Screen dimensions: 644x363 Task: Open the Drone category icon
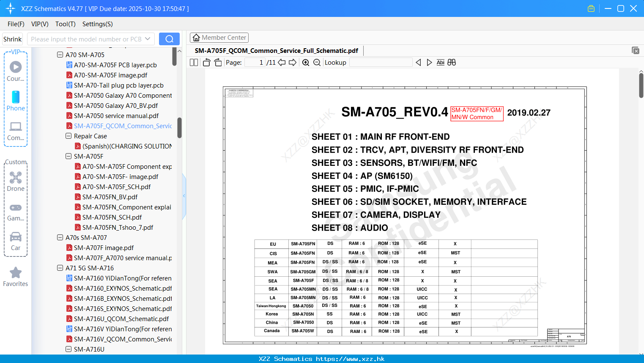(x=16, y=177)
